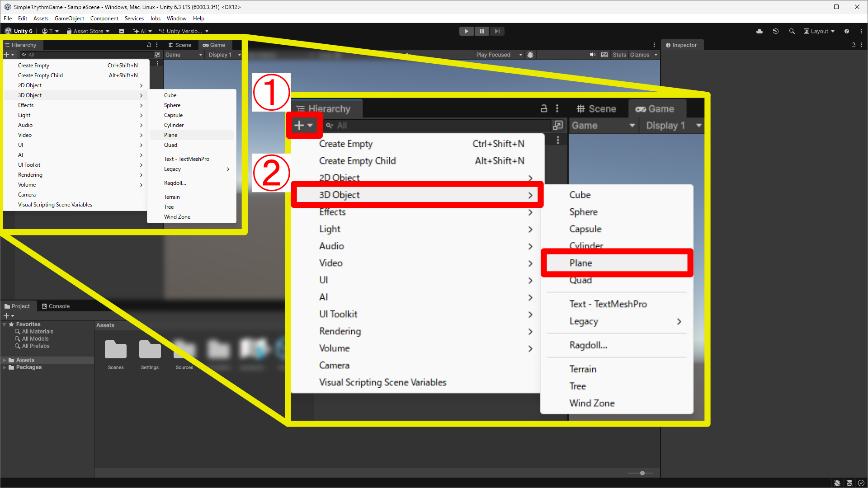Select Plane from the 3D Object submenu
868x488 pixels.
click(171, 135)
